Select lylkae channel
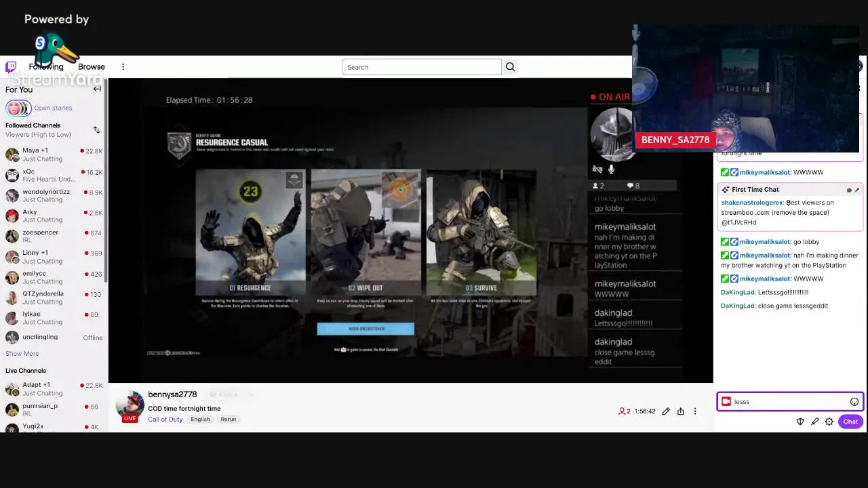 [54, 318]
